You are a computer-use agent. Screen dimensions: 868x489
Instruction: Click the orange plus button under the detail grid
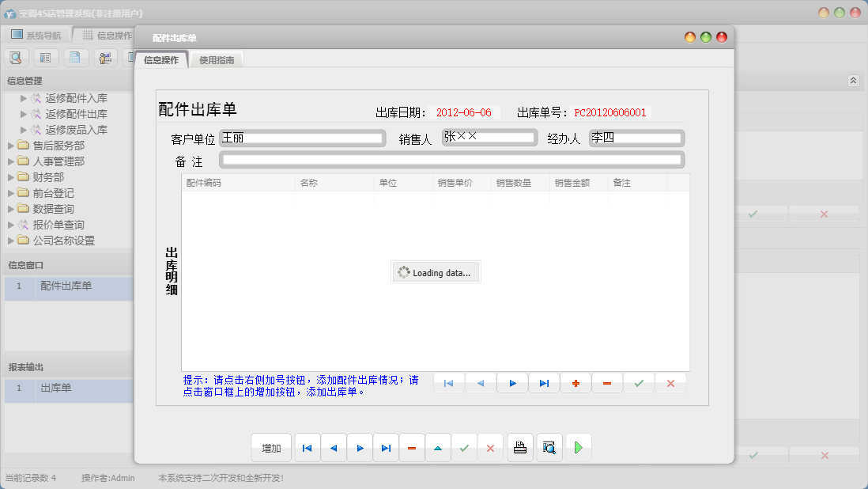pos(576,384)
